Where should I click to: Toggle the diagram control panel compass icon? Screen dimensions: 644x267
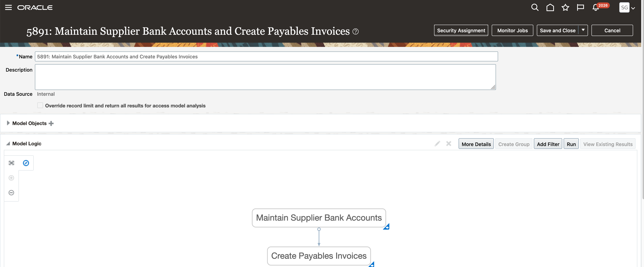point(26,163)
